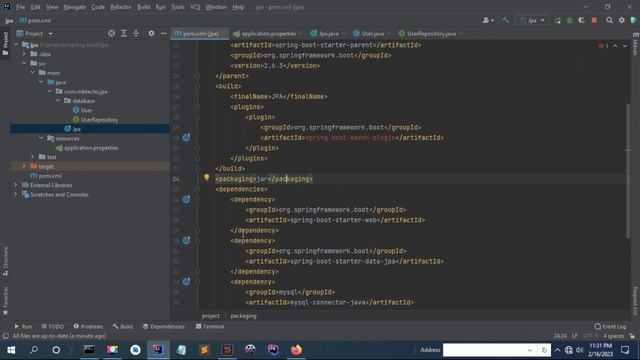
Task: Go to previous highlighted error arrow
Action: [615, 46]
